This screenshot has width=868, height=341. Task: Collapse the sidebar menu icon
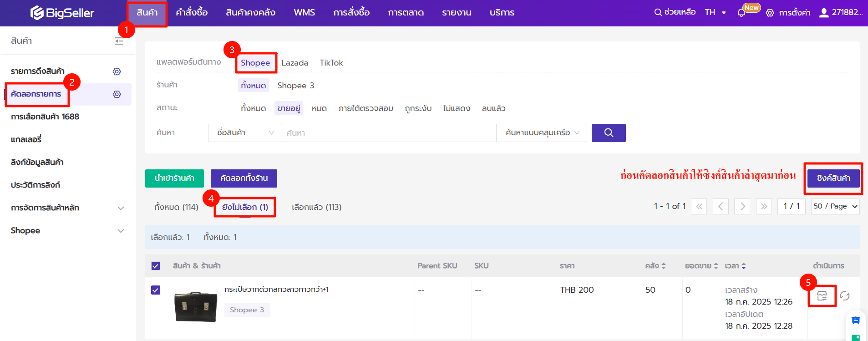pyautogui.click(x=119, y=41)
